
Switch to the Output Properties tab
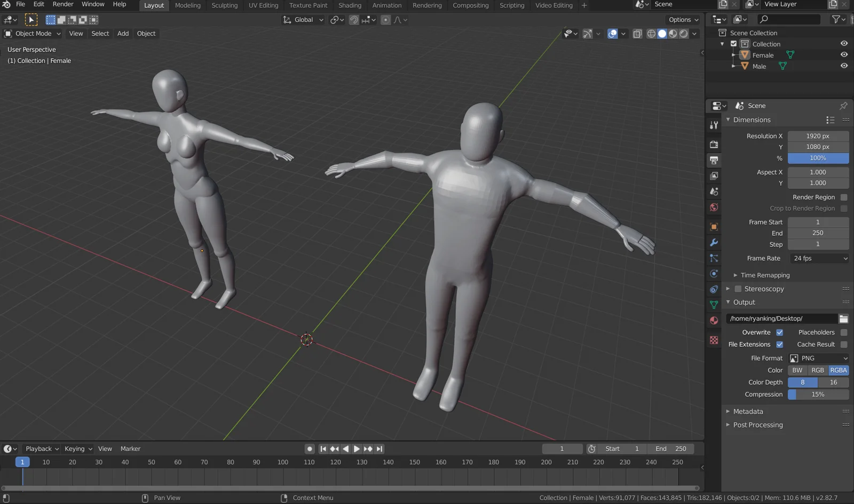[714, 160]
